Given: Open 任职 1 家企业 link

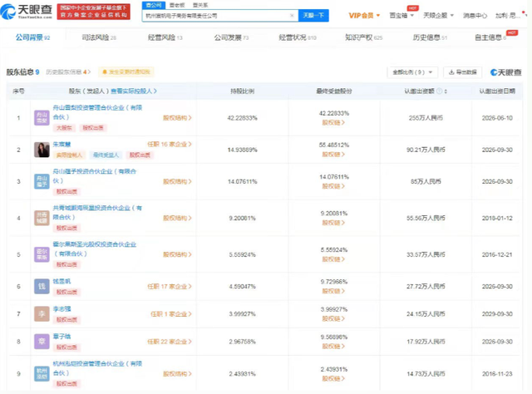Looking at the screenshot, I should pos(171,314).
